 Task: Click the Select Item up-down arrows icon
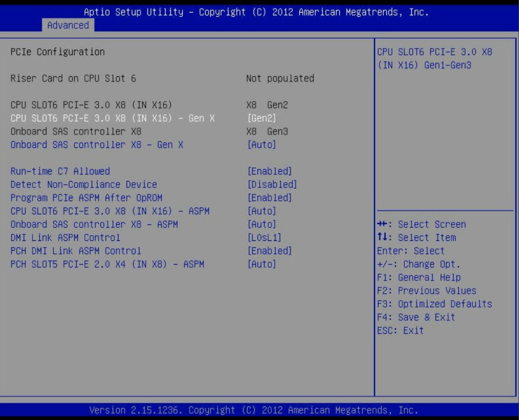[x=382, y=237]
